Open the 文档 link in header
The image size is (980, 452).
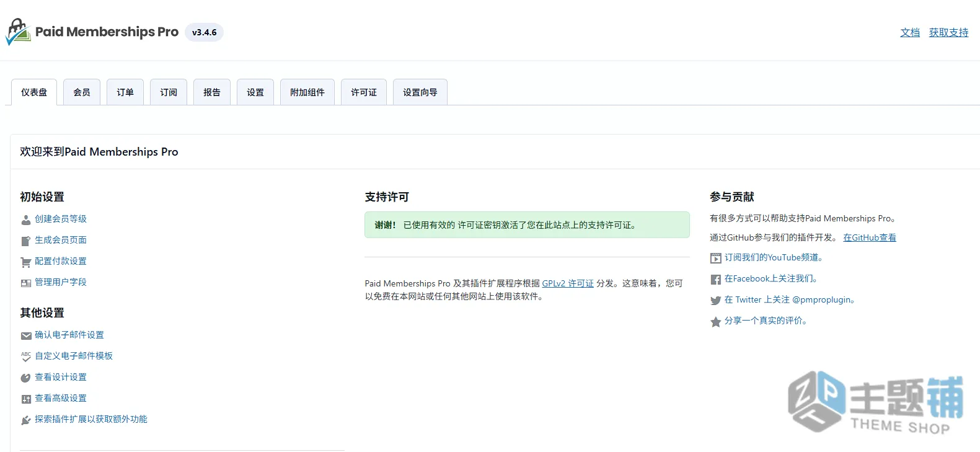910,32
